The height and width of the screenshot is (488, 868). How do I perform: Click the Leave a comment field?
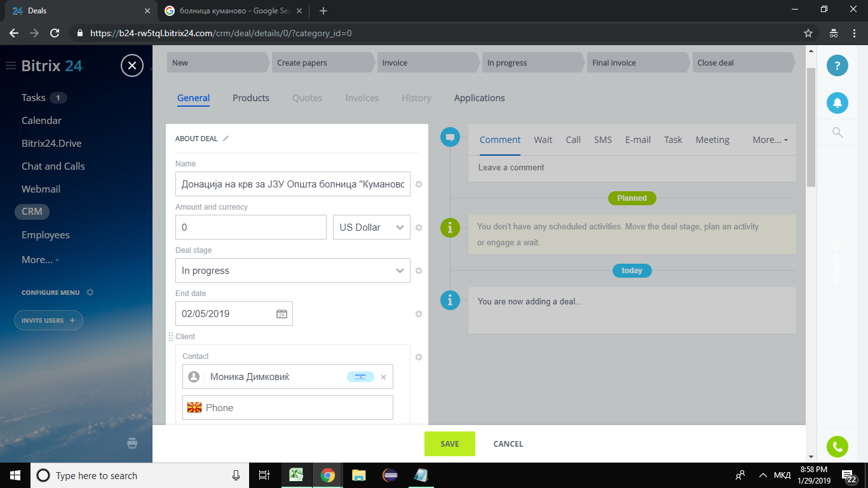632,168
